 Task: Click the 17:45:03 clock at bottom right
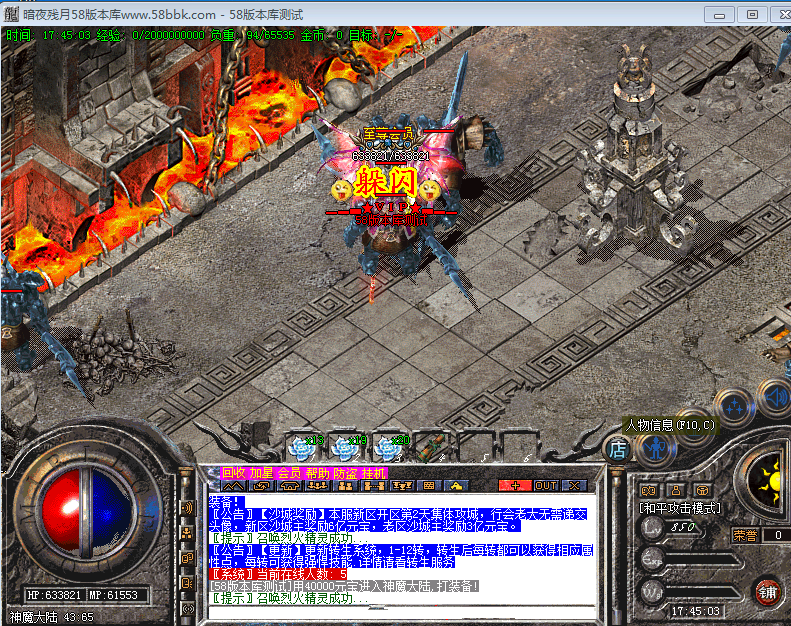(695, 611)
